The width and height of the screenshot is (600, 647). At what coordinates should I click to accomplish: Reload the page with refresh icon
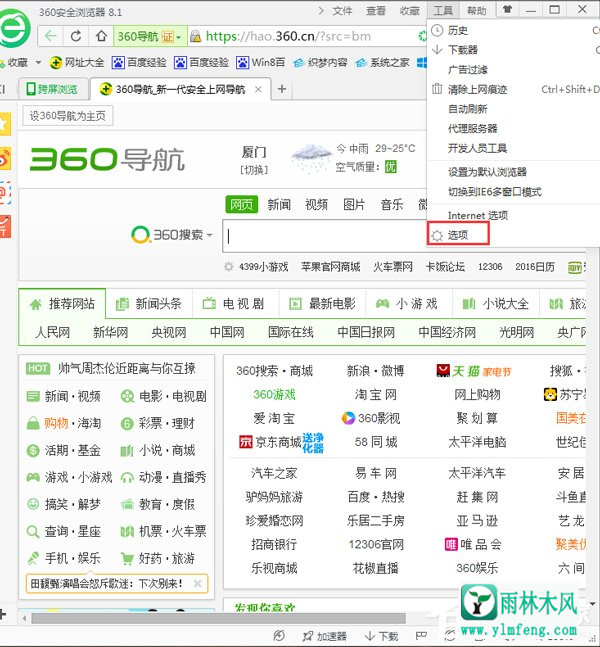click(76, 36)
